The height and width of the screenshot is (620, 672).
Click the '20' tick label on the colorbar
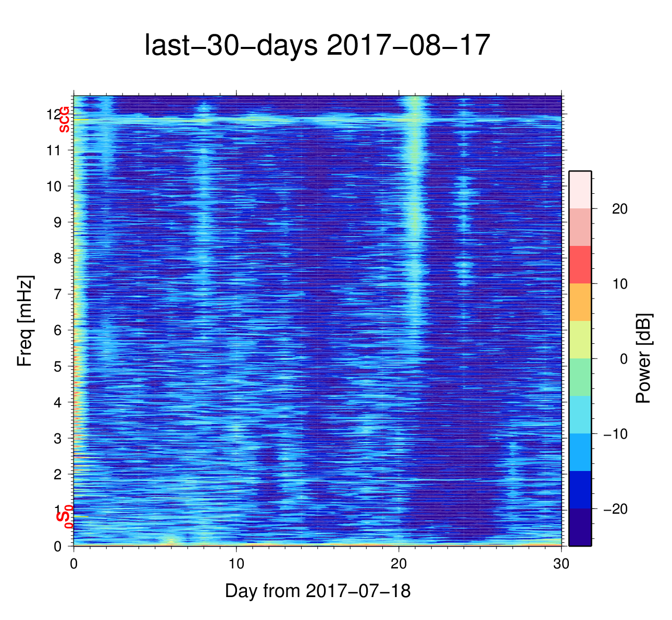point(619,209)
